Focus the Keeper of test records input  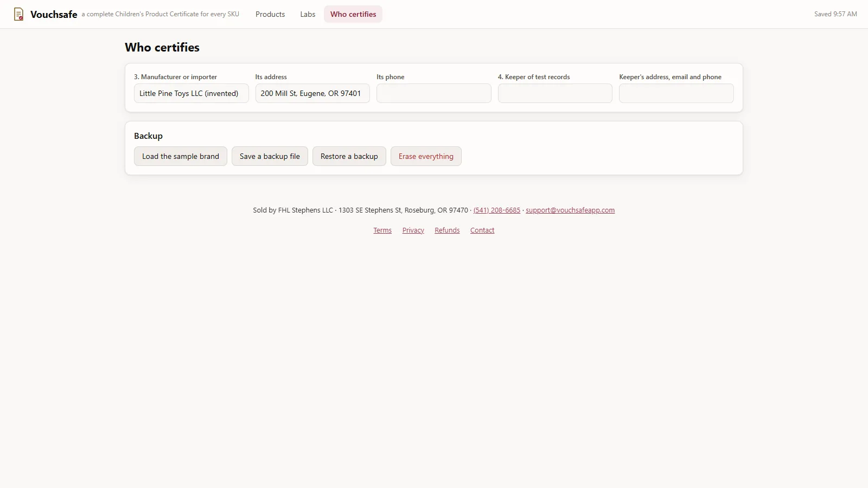point(555,93)
